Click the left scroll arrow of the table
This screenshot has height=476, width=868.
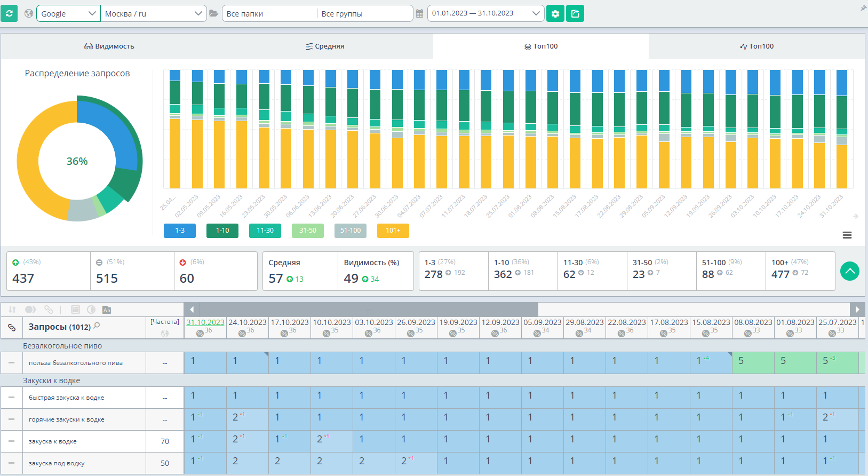click(x=192, y=310)
